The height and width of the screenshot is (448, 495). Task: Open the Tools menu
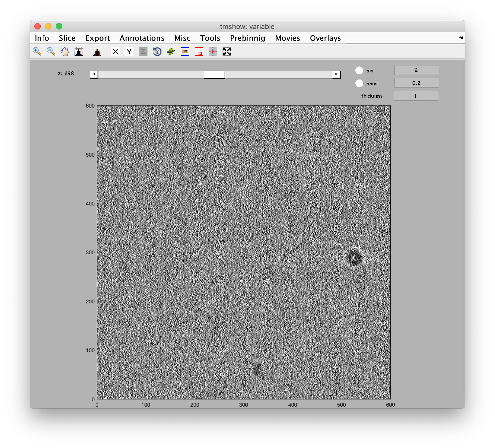pos(210,38)
